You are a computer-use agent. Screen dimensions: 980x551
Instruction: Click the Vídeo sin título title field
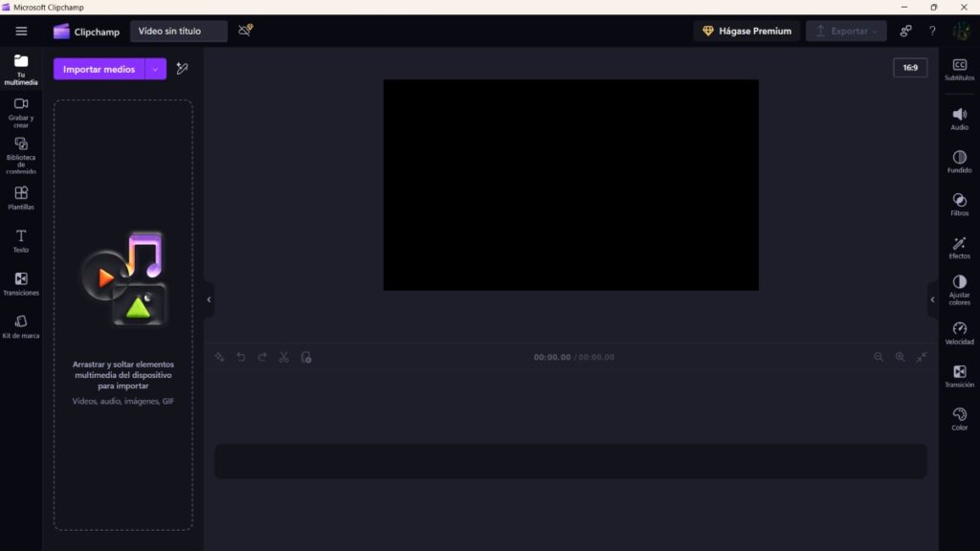click(177, 30)
